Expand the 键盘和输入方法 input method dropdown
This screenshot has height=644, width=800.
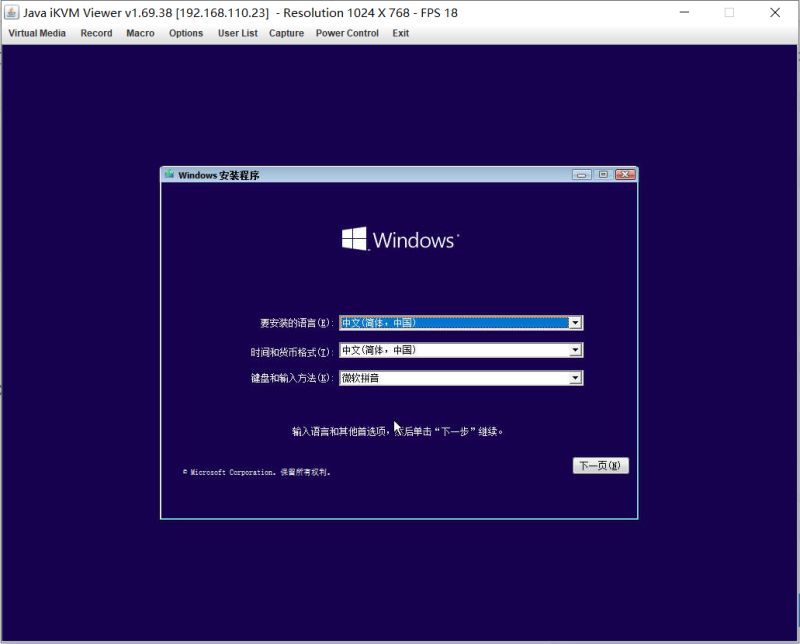pos(576,378)
